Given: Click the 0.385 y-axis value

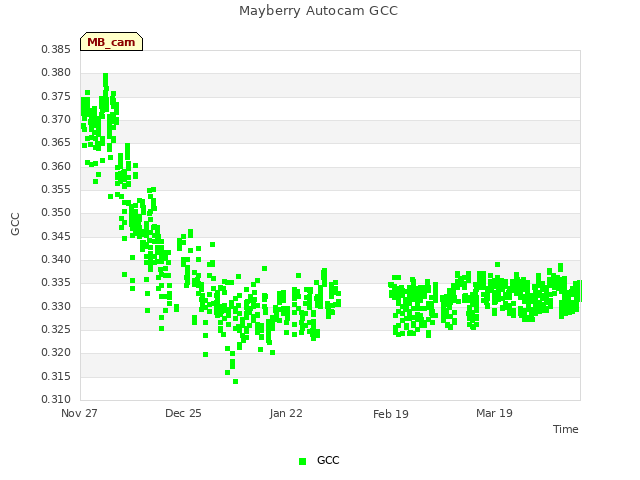Looking at the screenshot, I should click(x=56, y=49).
